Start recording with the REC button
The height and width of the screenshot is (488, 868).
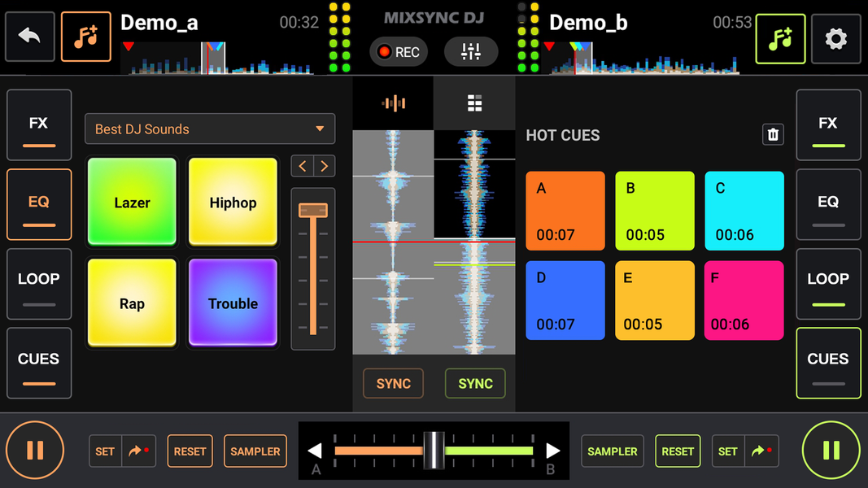[x=398, y=52]
